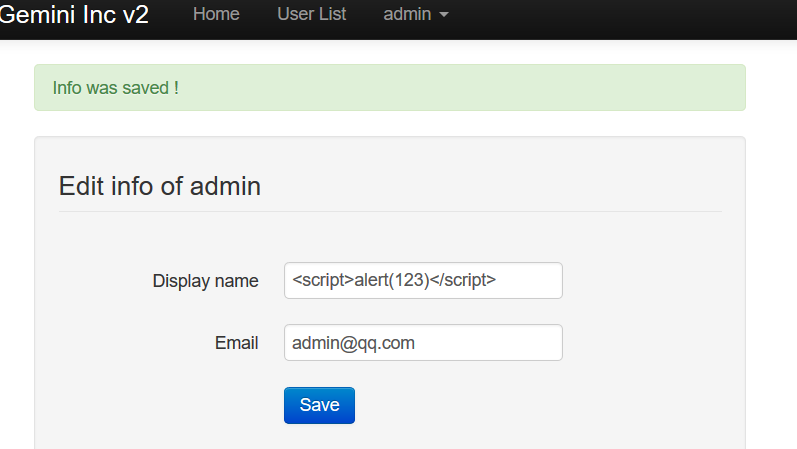The width and height of the screenshot is (797, 449).
Task: Click the caret arrow beside admin
Action: (x=443, y=16)
